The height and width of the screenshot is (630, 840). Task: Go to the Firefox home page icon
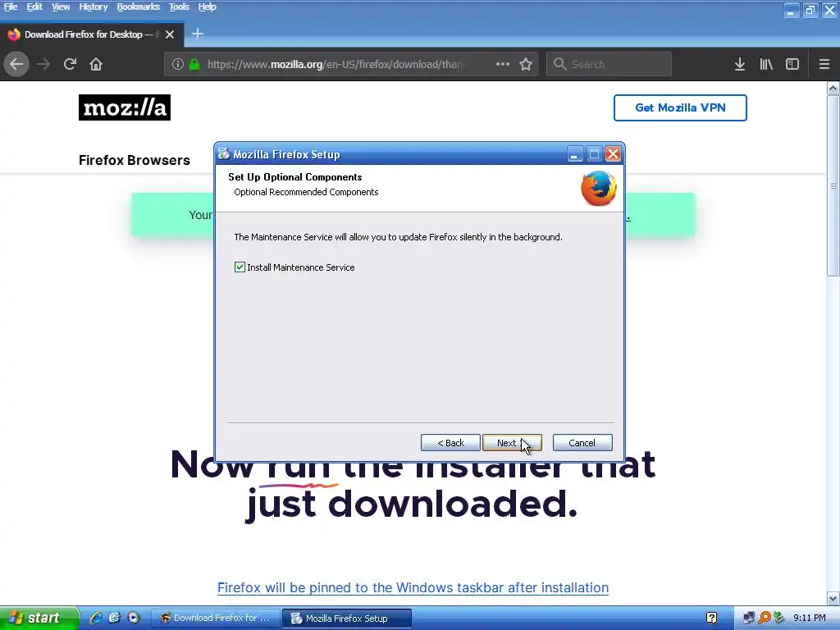point(96,64)
